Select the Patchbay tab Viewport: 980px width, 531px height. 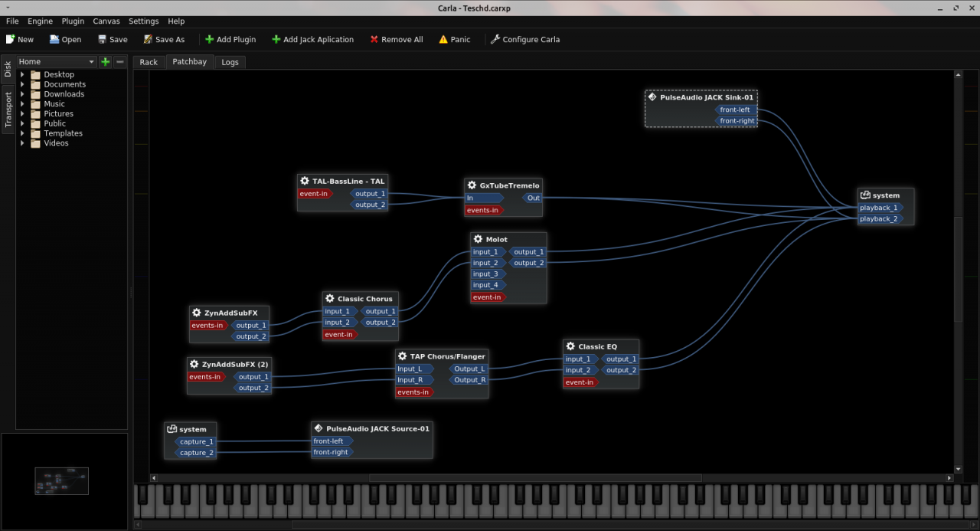[x=189, y=61]
